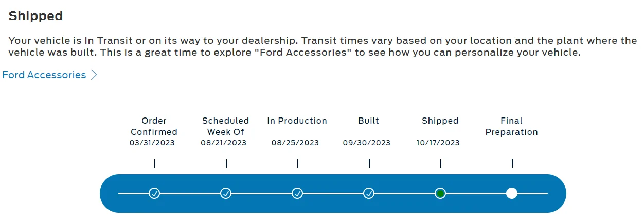Click the Order Confirmed checkmark circle
This screenshot has height=220, width=644.
tap(154, 193)
